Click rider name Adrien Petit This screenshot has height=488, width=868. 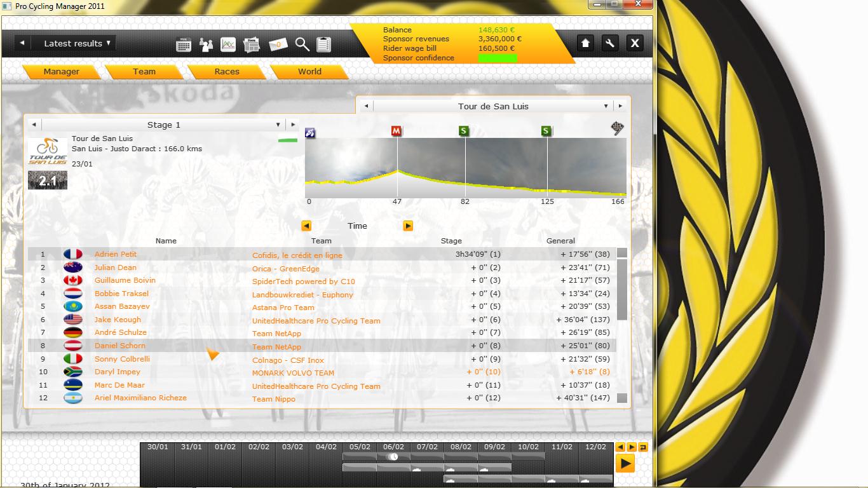116,254
